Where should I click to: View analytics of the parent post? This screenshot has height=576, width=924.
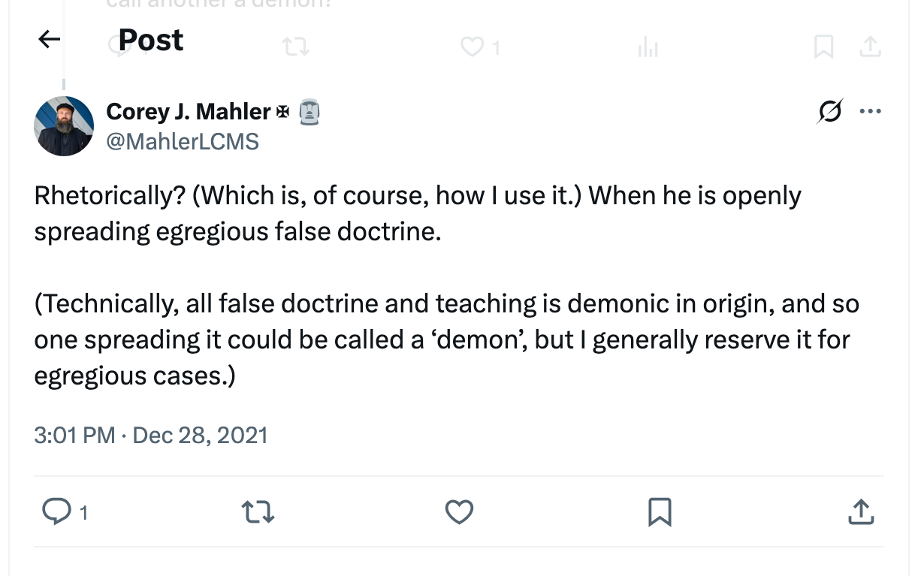tap(648, 48)
